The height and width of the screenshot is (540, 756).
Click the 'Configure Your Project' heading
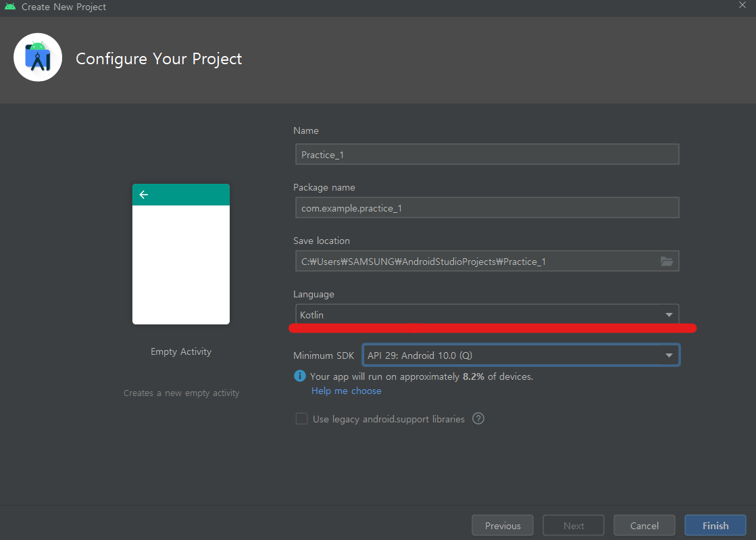(159, 58)
